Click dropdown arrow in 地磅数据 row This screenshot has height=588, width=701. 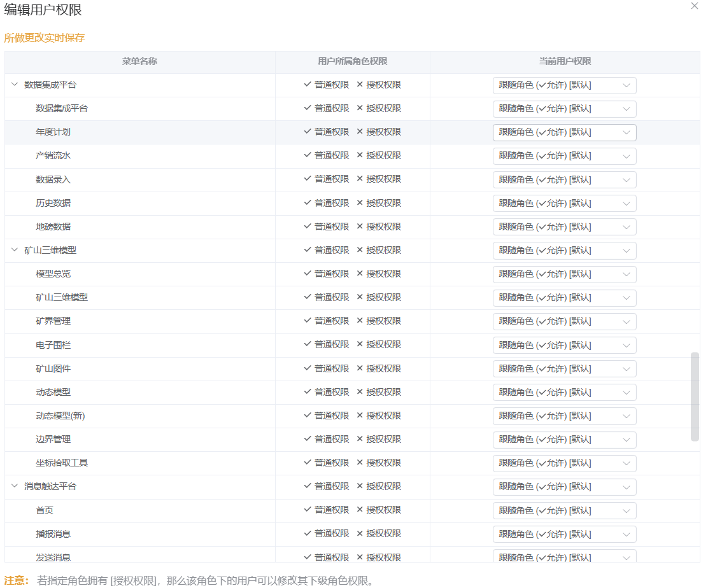(x=626, y=227)
